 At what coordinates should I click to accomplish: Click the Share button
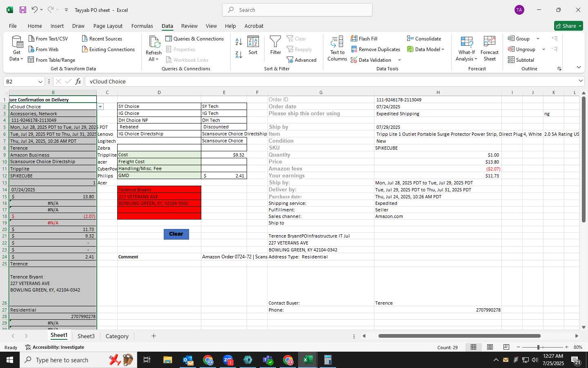(x=568, y=26)
